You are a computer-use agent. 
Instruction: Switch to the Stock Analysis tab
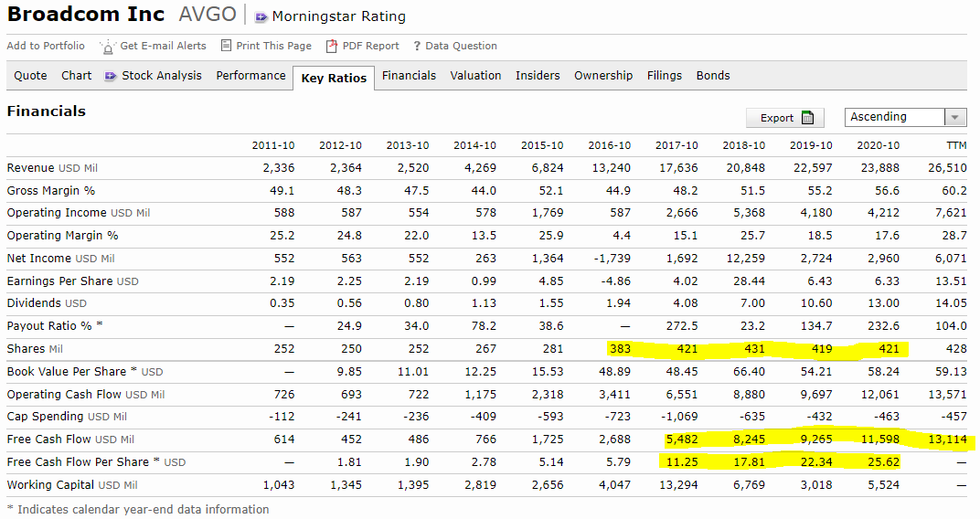point(161,76)
